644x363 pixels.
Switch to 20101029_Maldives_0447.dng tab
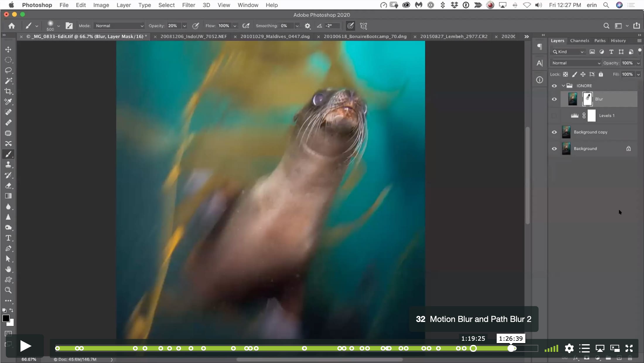pos(275,36)
